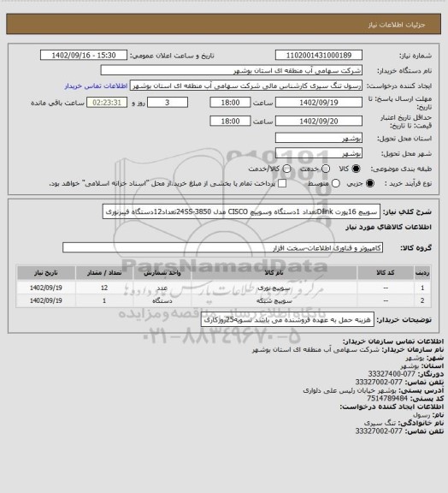
Task: Click the delivery city field بوشهر
Action: point(319,153)
